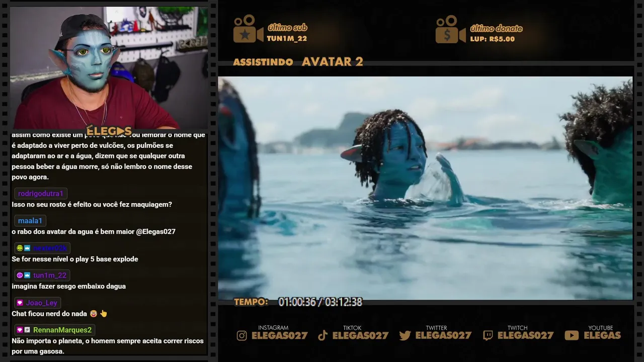Click the chat line 'pessoa beber a água morre'
The height and width of the screenshot is (362, 644).
102,166
